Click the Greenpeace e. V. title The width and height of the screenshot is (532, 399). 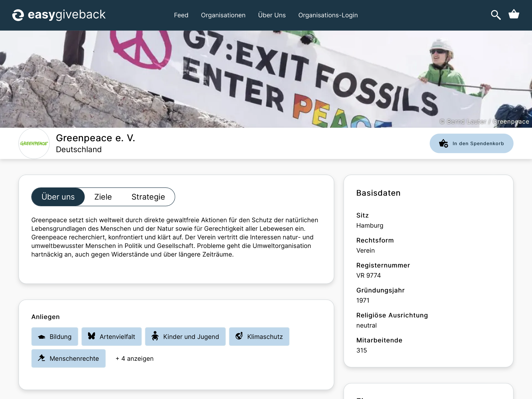point(96,138)
